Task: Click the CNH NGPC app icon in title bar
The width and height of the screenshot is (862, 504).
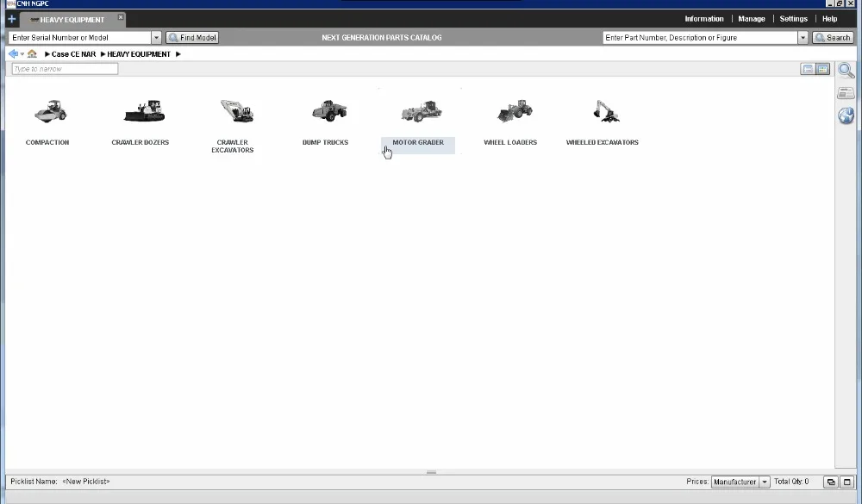Action: (x=11, y=3)
